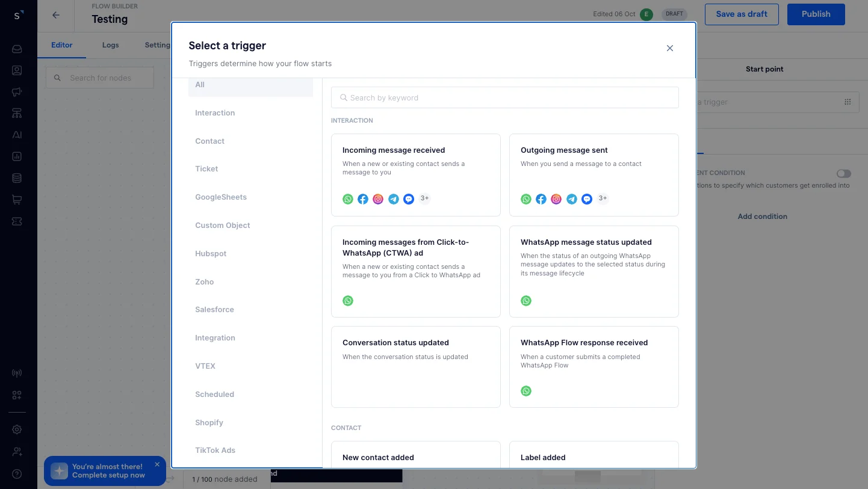This screenshot has height=489, width=868.
Task: View Analytics via the bar-chart sidebar icon
Action: coord(17,156)
